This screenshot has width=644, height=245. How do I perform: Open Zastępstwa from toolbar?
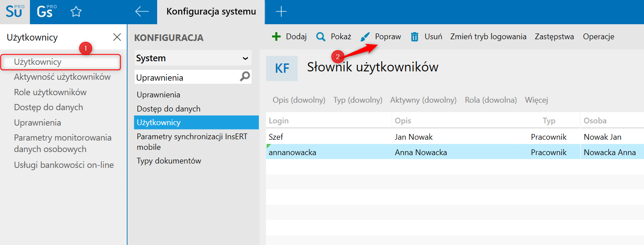554,37
